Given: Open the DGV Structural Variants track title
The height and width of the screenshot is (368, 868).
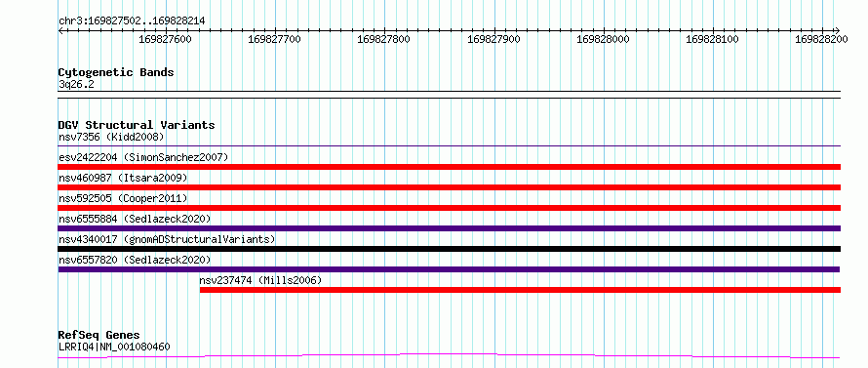Looking at the screenshot, I should pyautogui.click(x=137, y=125).
